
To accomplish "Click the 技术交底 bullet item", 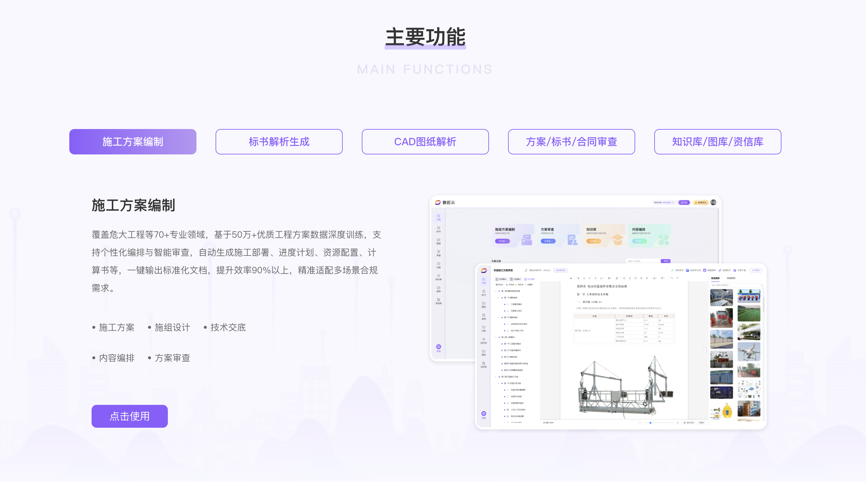I will (225, 327).
